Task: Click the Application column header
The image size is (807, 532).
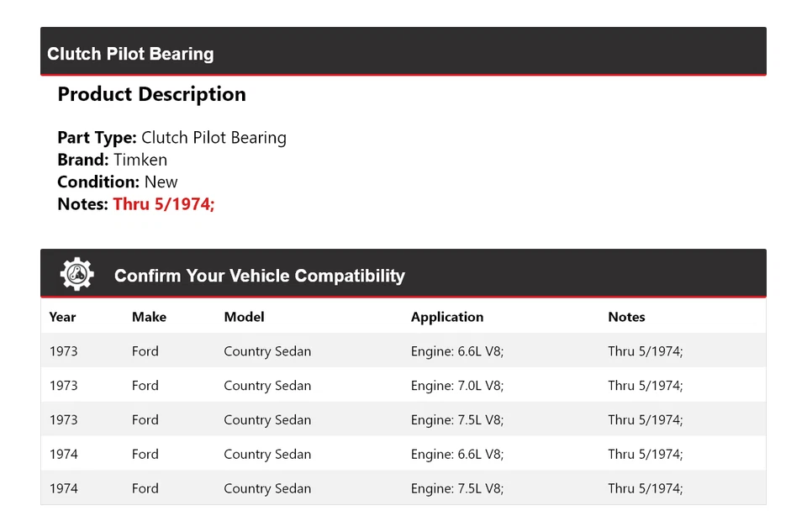Action: point(446,317)
